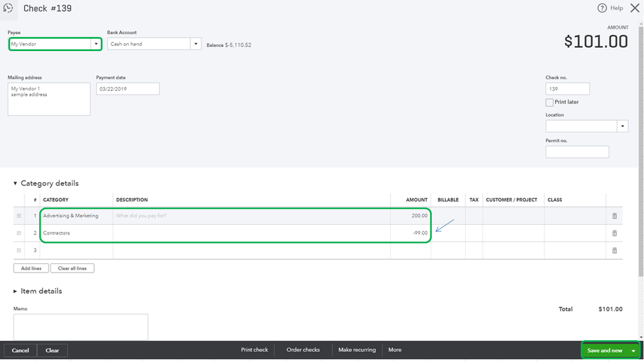The image size is (644, 361).
Task: Open the Save and new arrow menu
Action: [633, 351]
